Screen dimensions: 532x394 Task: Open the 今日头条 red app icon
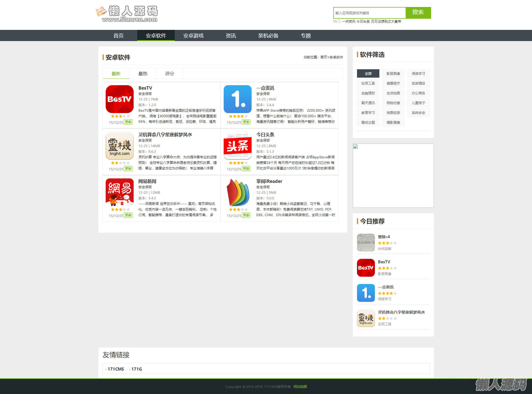(238, 146)
